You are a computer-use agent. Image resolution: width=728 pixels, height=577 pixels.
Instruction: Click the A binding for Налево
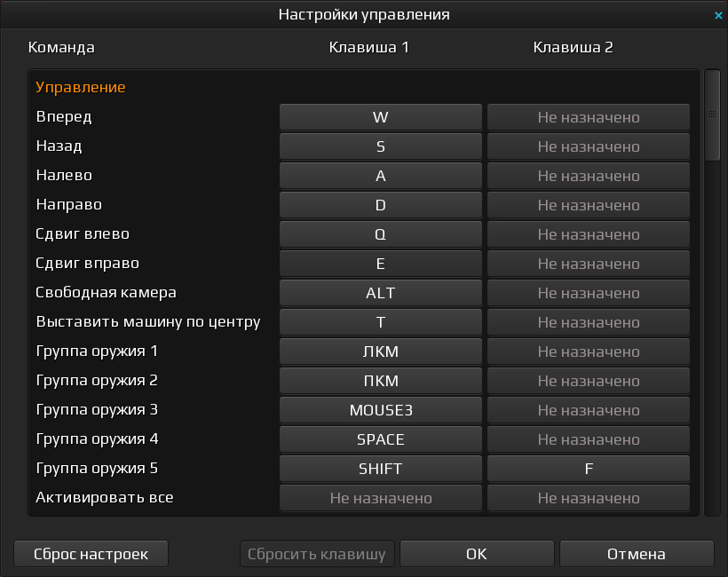pyautogui.click(x=380, y=175)
